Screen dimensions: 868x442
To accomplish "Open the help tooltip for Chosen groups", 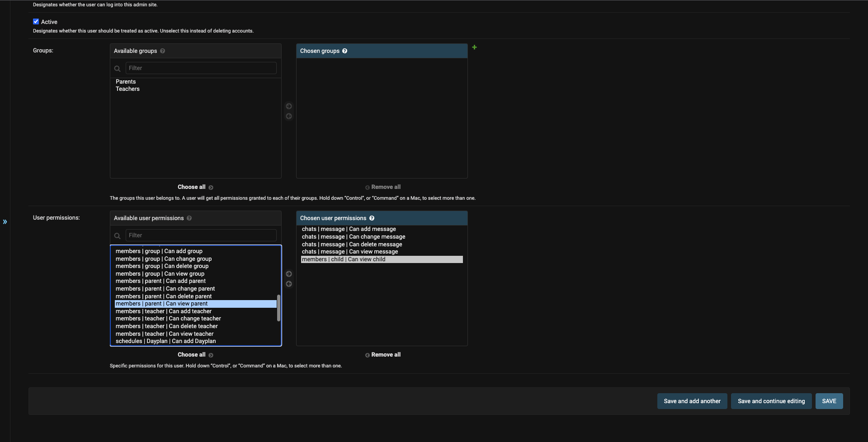I will point(345,51).
